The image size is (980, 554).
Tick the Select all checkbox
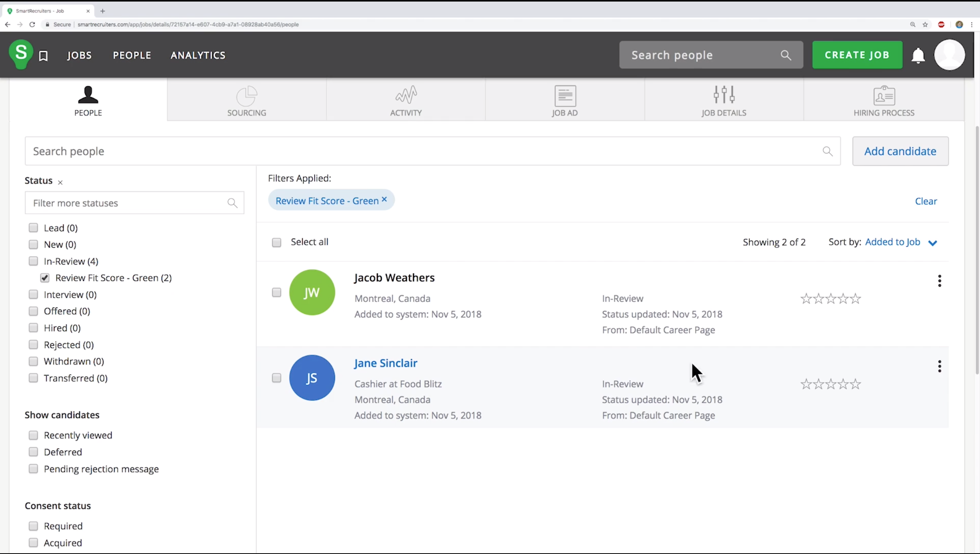(276, 243)
